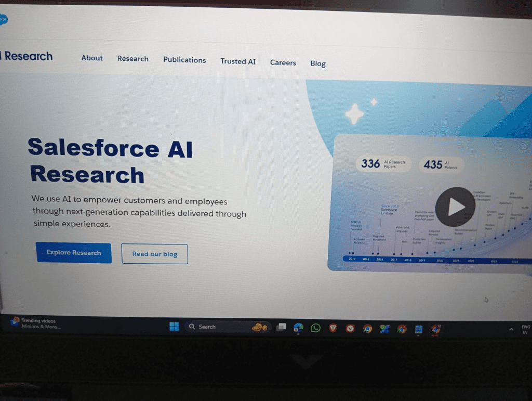The height and width of the screenshot is (401, 532).
Task: Go to the Publications section
Action: 184,60
